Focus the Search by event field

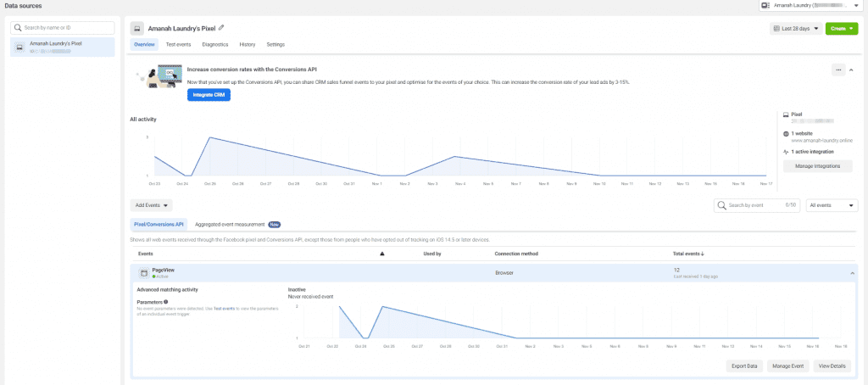[757, 205]
